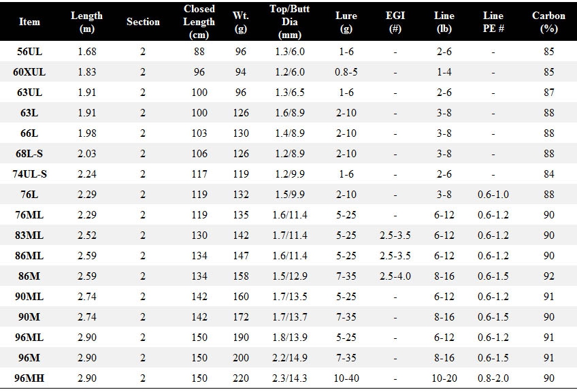
Task: Select the 96MH item cell
Action: 29,378
